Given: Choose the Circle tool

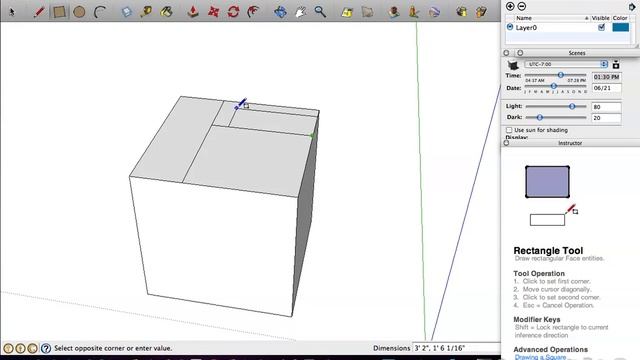Looking at the screenshot, I should click(79, 12).
